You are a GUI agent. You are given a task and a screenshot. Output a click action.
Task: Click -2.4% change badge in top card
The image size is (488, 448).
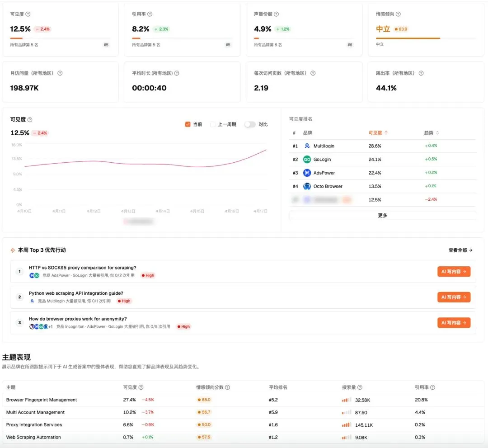pyautogui.click(x=42, y=29)
